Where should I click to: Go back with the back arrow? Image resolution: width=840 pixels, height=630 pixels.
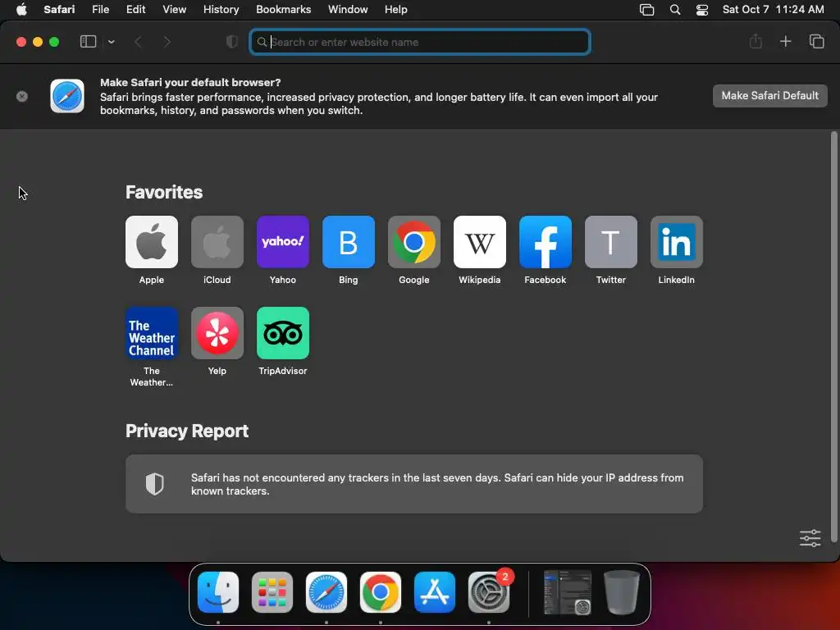click(x=138, y=42)
